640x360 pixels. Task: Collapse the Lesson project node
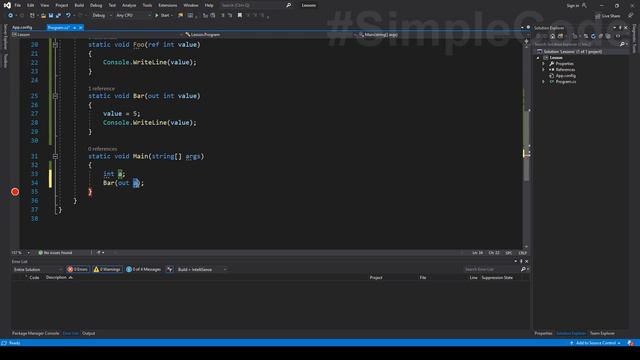[538, 58]
